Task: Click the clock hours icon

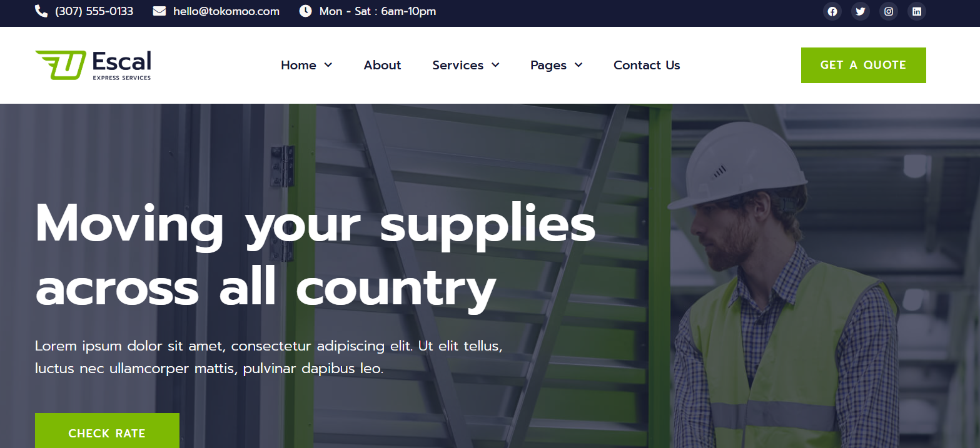Action: [x=305, y=11]
